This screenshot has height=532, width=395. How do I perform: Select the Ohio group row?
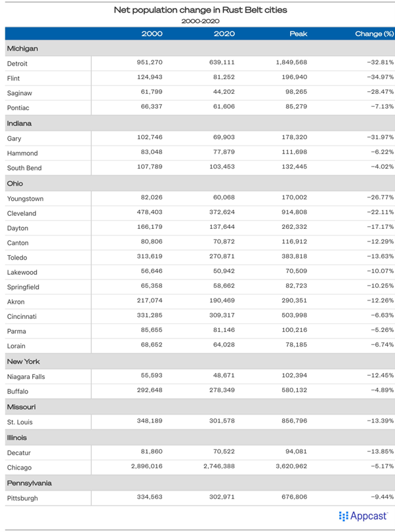pyautogui.click(x=200, y=184)
